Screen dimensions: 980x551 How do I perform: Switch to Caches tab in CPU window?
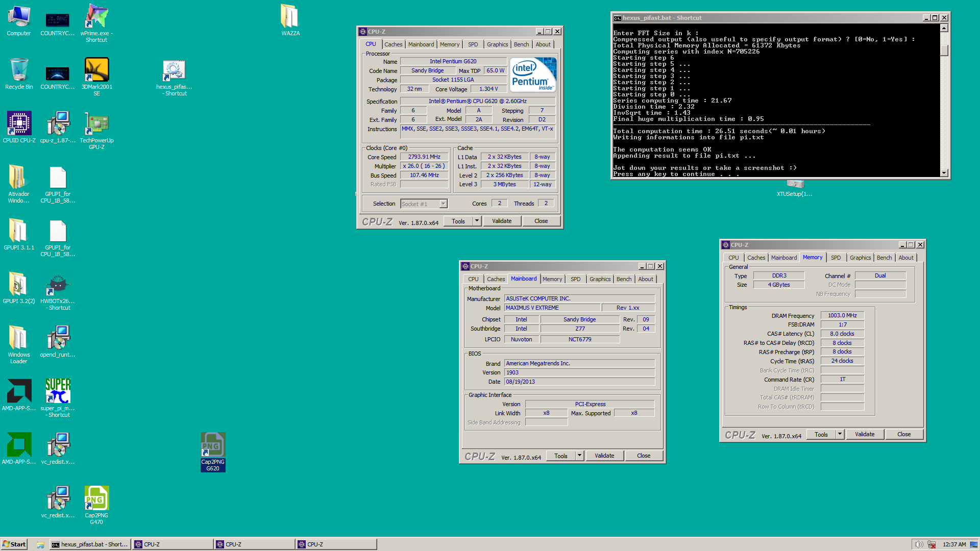point(394,44)
